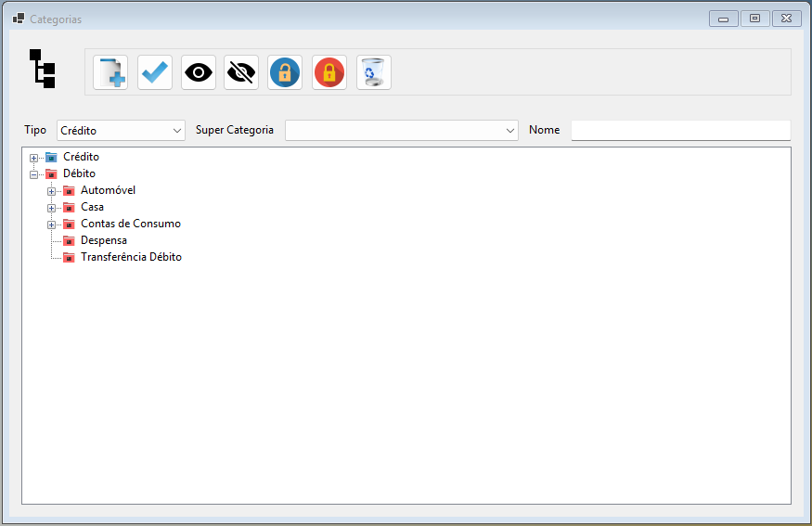812x526 pixels.
Task: Click the blue Crédito folder icon
Action: 51,157
